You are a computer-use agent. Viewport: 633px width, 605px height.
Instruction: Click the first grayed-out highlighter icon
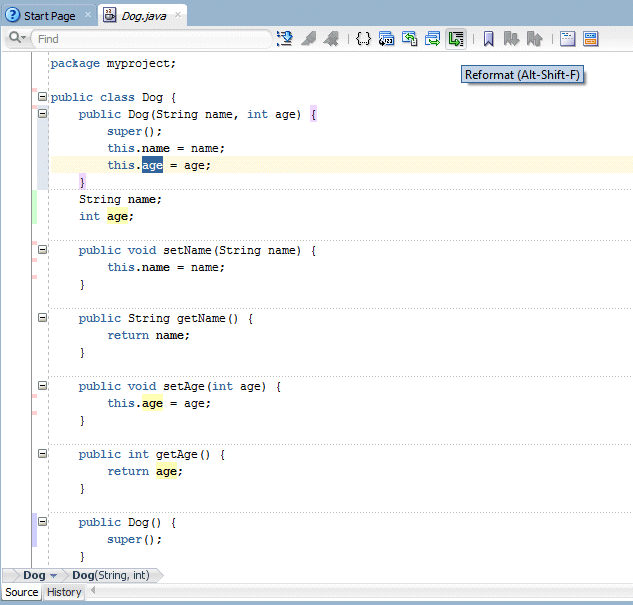[x=309, y=39]
